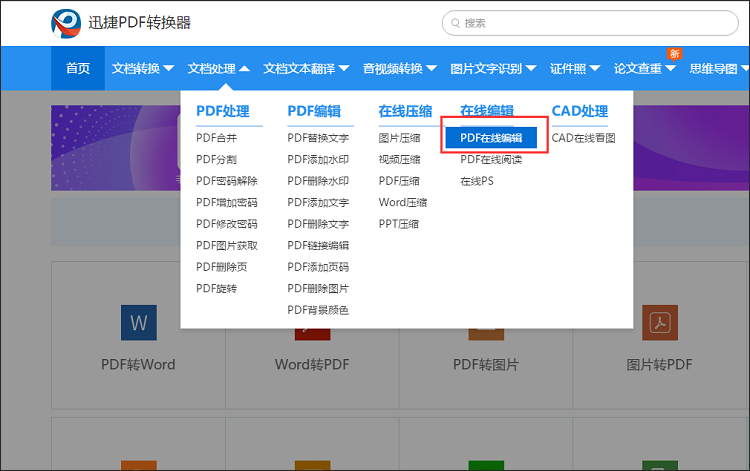Go to the 首页 tab
This screenshot has height=471, width=750.
click(x=78, y=69)
